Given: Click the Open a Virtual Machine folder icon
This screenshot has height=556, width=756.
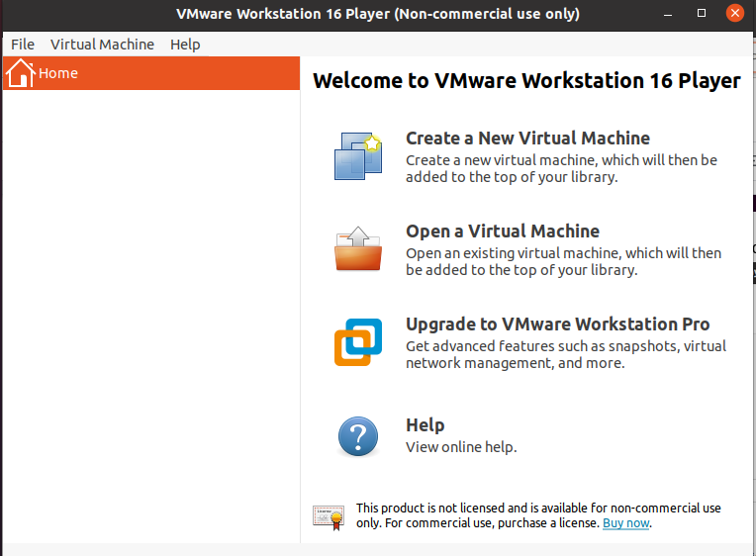Looking at the screenshot, I should pyautogui.click(x=358, y=248).
